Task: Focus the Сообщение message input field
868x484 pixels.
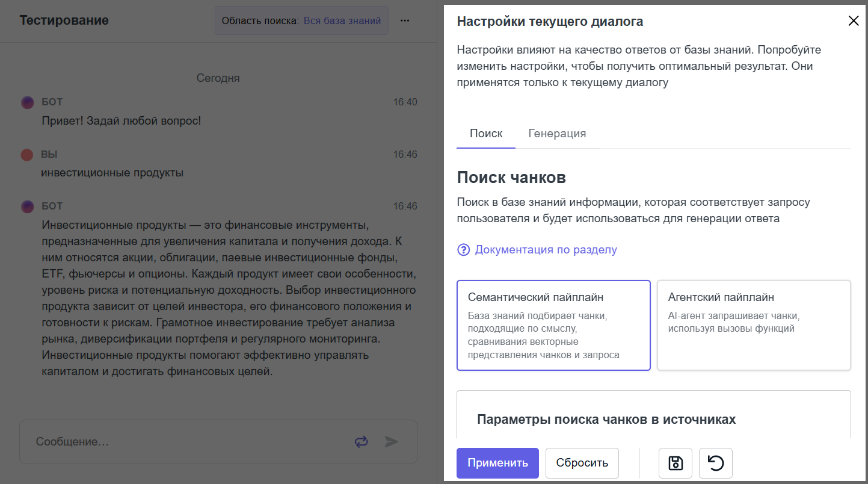Action: click(x=186, y=442)
